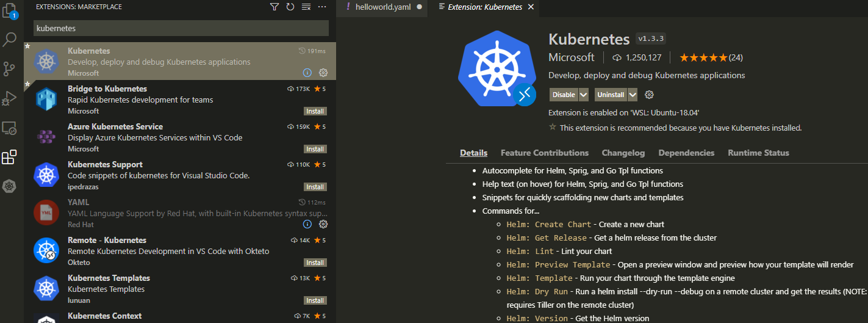
Task: Install Remote - Kubernetes extension
Action: [315, 263]
